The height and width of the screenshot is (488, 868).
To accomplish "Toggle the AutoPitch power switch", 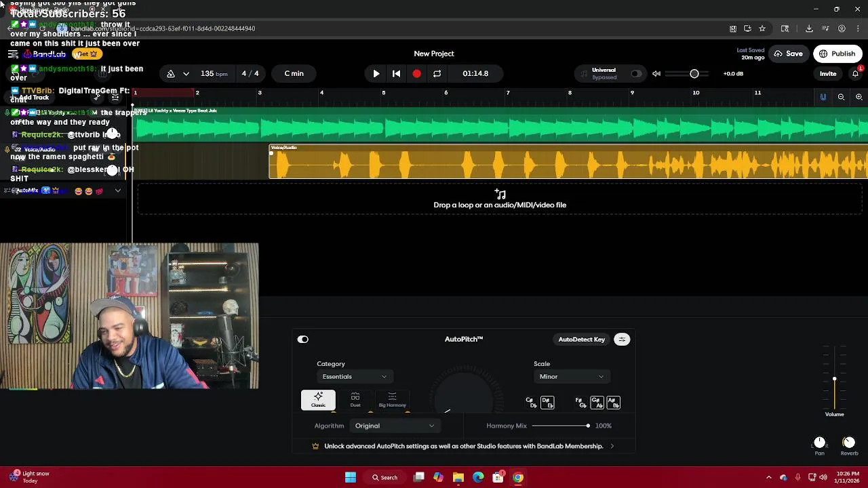I will click(303, 340).
